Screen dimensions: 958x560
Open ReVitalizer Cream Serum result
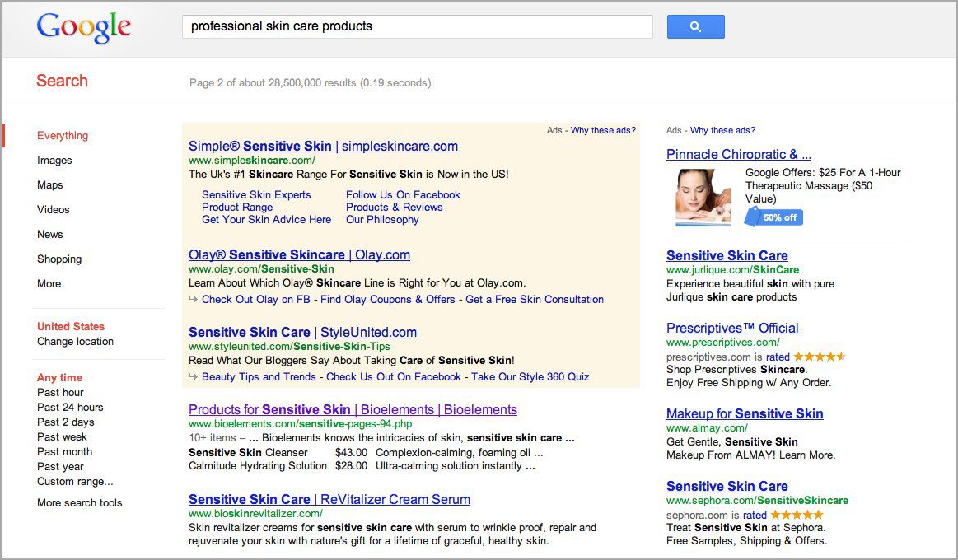[329, 499]
